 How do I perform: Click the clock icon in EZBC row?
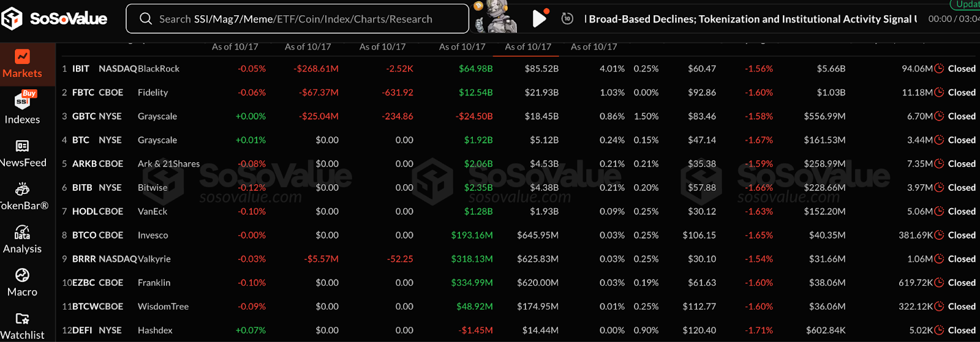939,283
